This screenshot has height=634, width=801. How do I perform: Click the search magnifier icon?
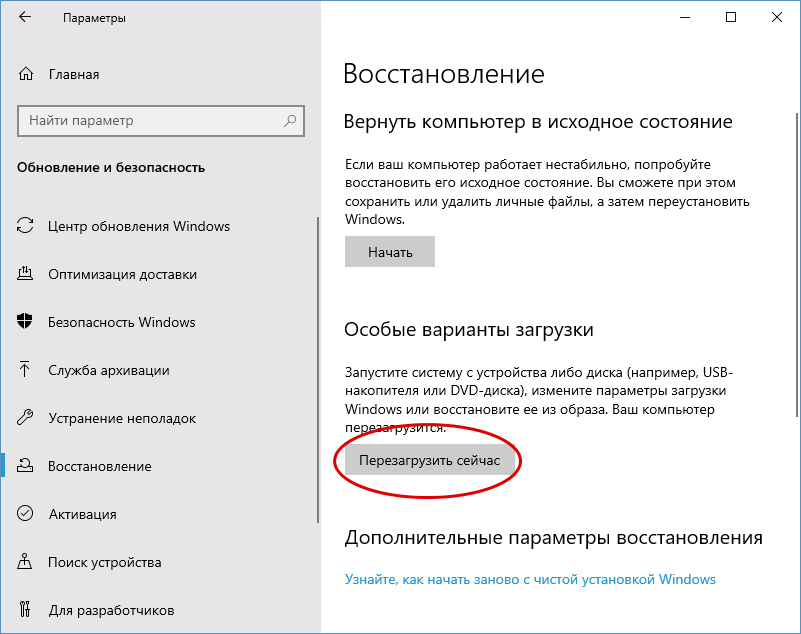click(x=290, y=121)
